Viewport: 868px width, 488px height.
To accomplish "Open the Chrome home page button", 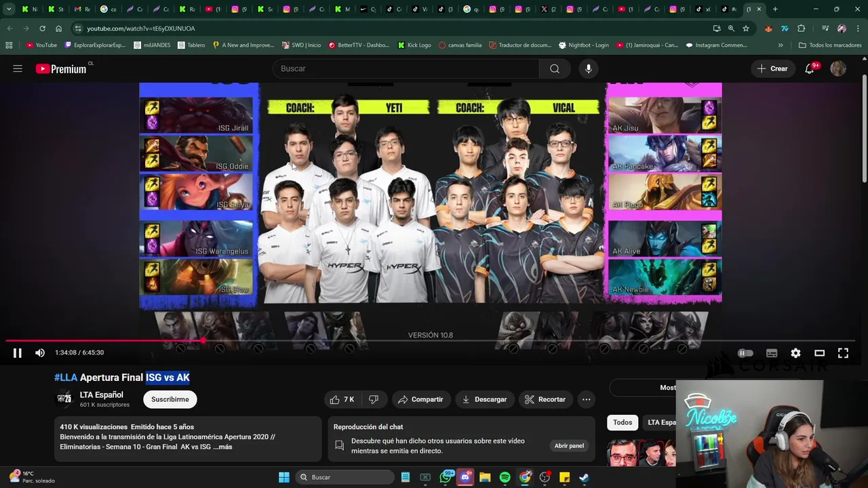I will click(x=58, y=28).
